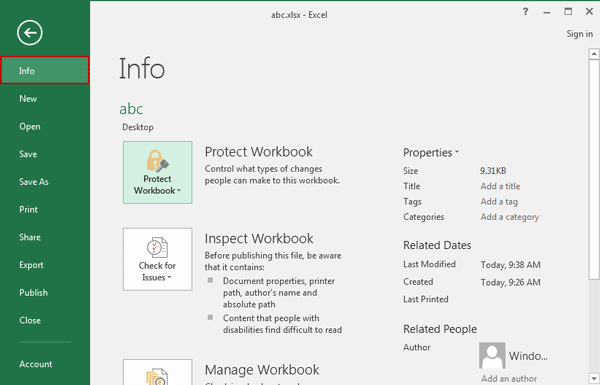Click the Desktop location text
Image resolution: width=600 pixels, height=385 pixels.
point(138,127)
